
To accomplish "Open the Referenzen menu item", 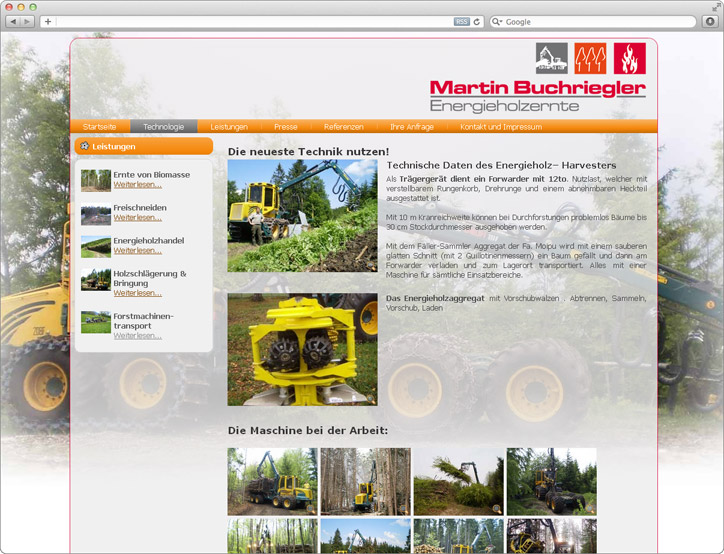I will (x=344, y=126).
